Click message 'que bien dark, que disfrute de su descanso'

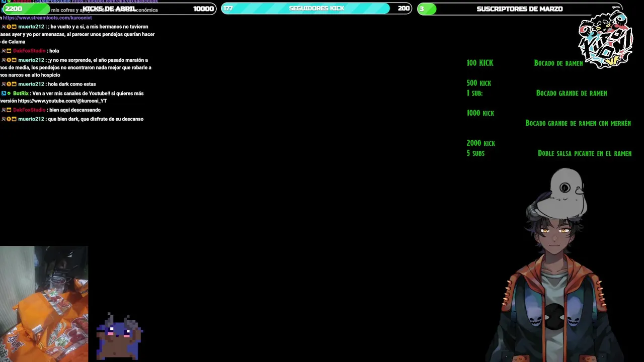(x=96, y=119)
